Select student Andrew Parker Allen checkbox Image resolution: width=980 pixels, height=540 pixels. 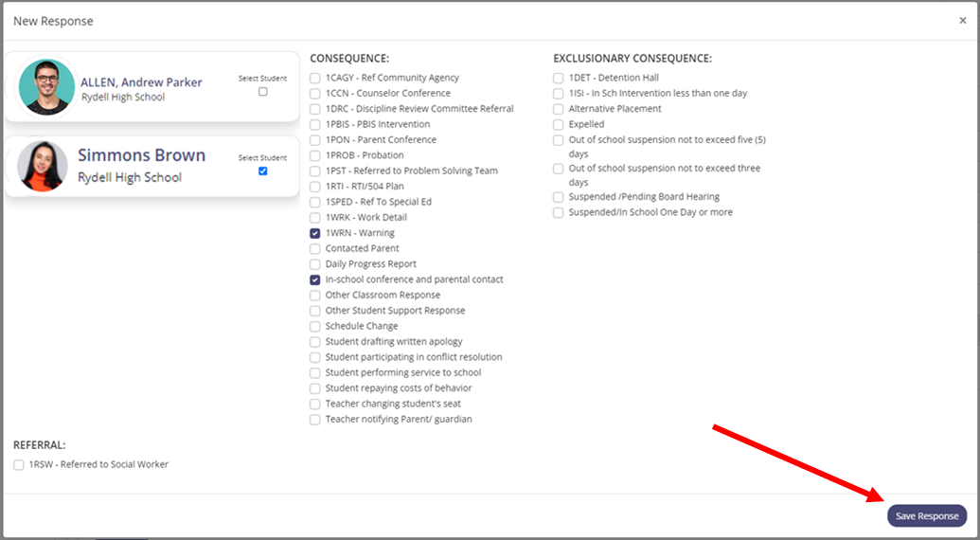pyautogui.click(x=262, y=91)
